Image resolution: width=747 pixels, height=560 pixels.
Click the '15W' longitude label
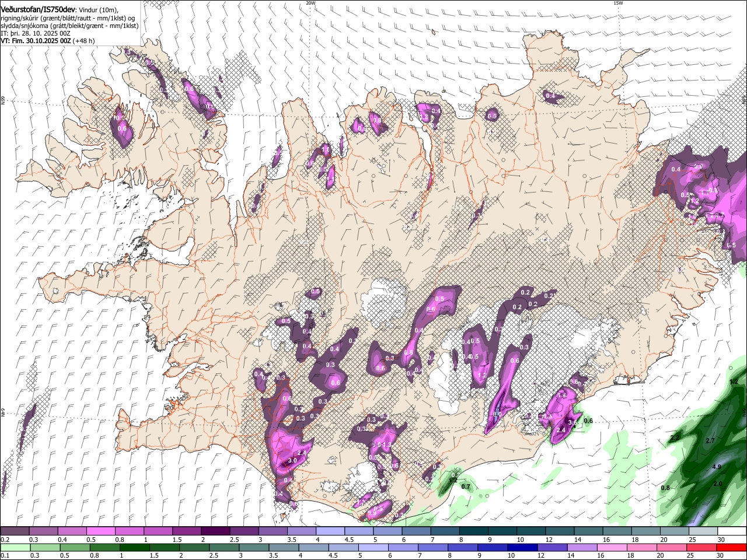tap(618, 3)
